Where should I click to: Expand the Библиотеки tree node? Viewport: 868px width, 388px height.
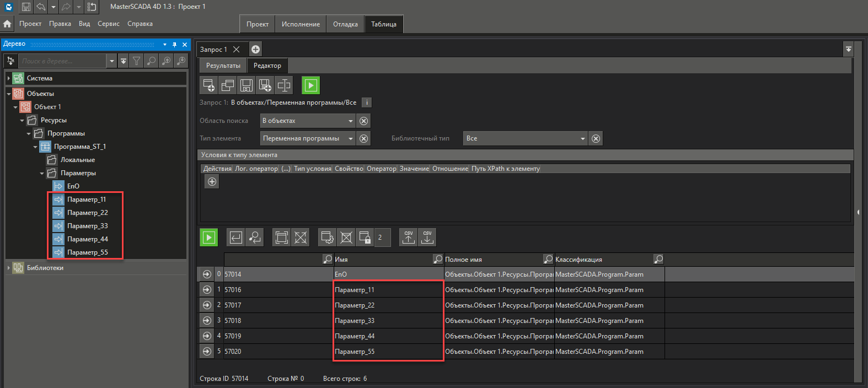tap(9, 268)
